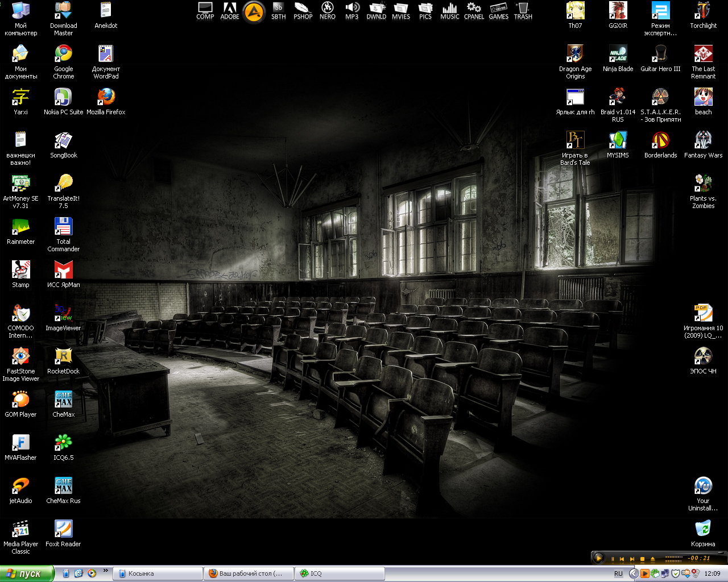Click the round play button on the player widget
728x582 pixels.
[598, 558]
